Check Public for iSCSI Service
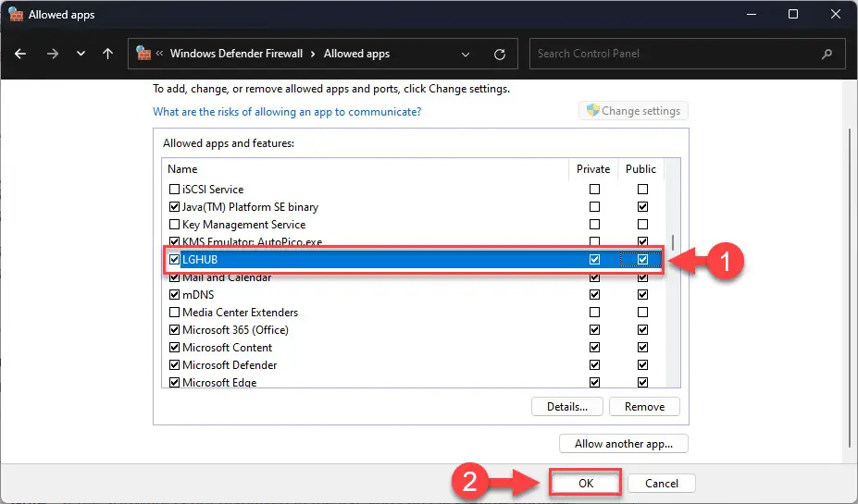This screenshot has height=504, width=858. (642, 190)
